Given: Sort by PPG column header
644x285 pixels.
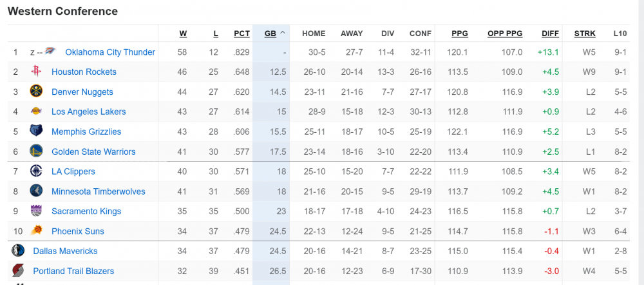Looking at the screenshot, I should (460, 34).
